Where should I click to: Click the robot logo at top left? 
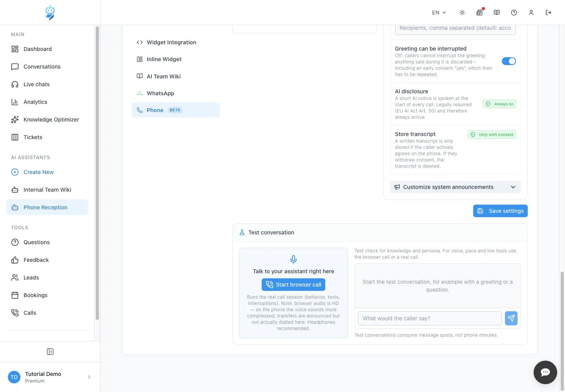[50, 13]
